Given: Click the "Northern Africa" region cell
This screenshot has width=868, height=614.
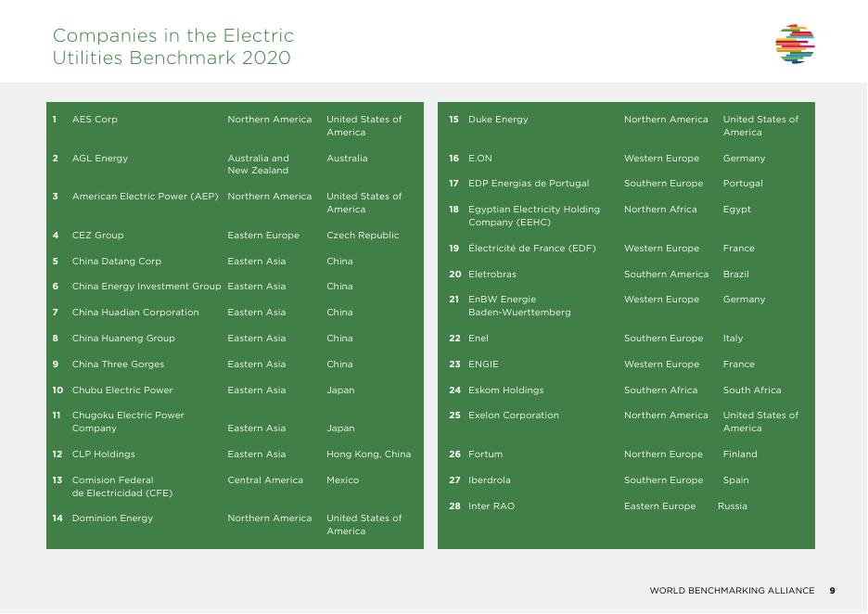Looking at the screenshot, I should click(x=660, y=210).
